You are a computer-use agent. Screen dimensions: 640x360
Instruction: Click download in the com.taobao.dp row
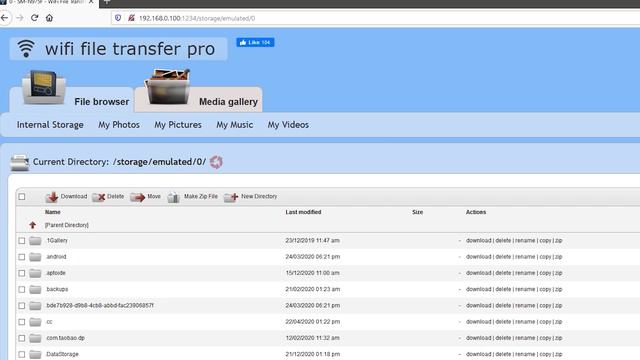[x=479, y=338]
